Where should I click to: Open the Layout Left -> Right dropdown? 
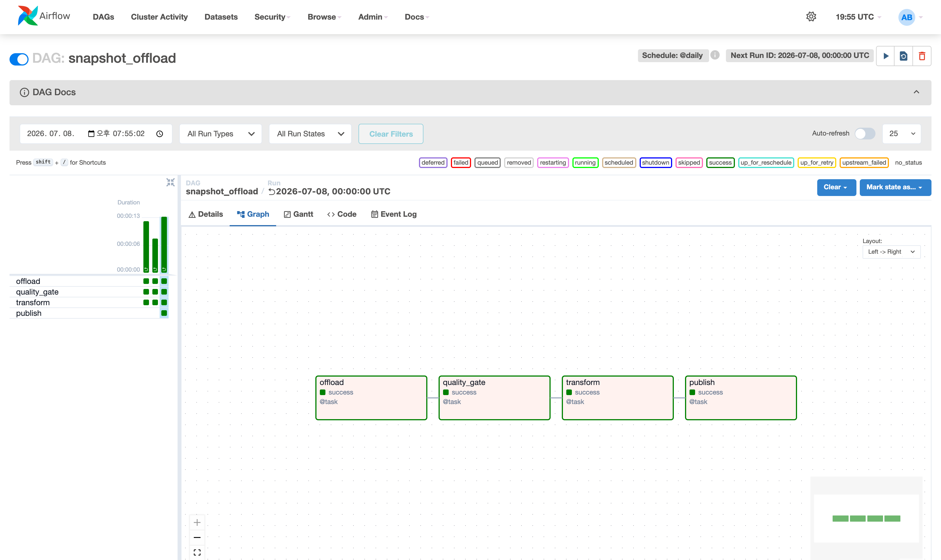[891, 252]
